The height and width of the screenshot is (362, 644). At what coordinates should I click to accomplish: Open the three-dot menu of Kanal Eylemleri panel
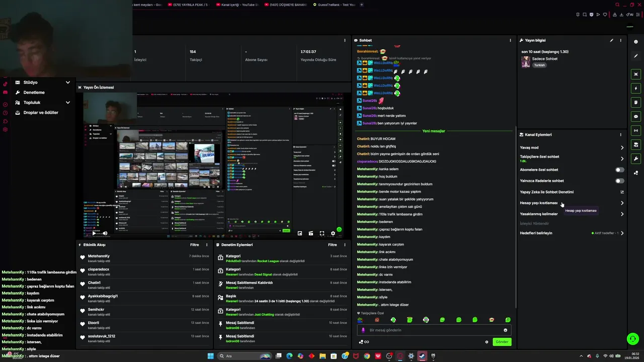pyautogui.click(x=620, y=135)
